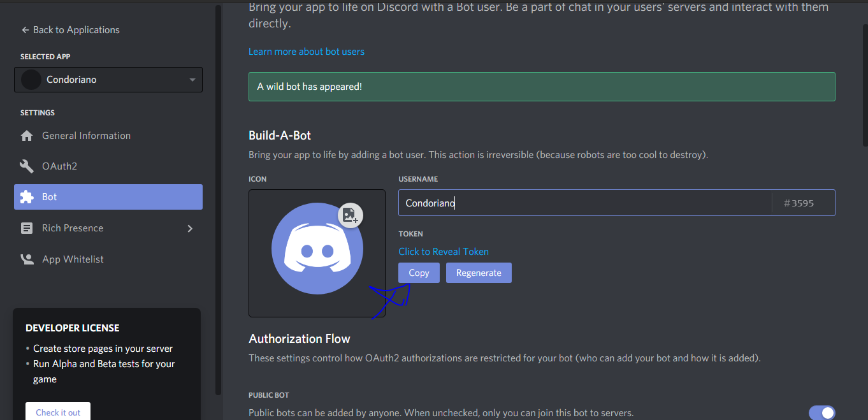Copy the bot token
The image size is (868, 420).
419,273
